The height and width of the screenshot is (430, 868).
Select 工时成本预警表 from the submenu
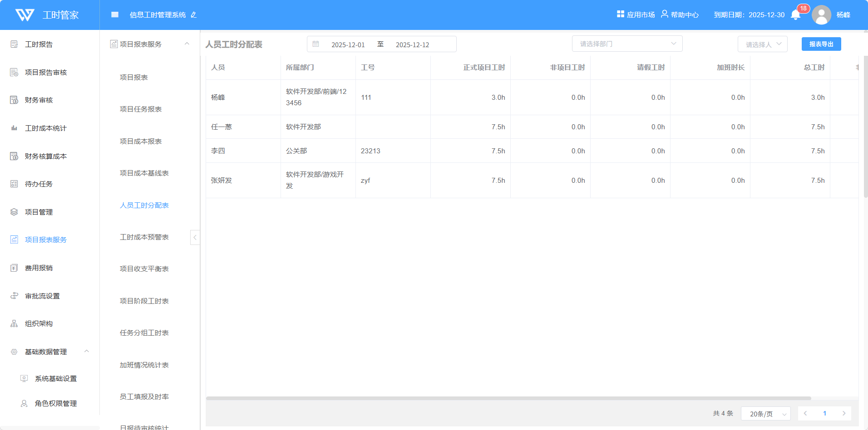pos(144,237)
